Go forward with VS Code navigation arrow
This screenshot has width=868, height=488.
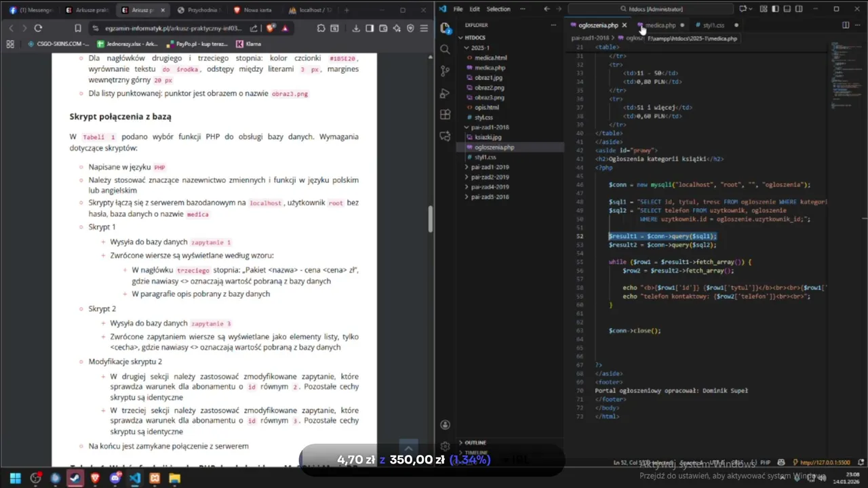(559, 9)
